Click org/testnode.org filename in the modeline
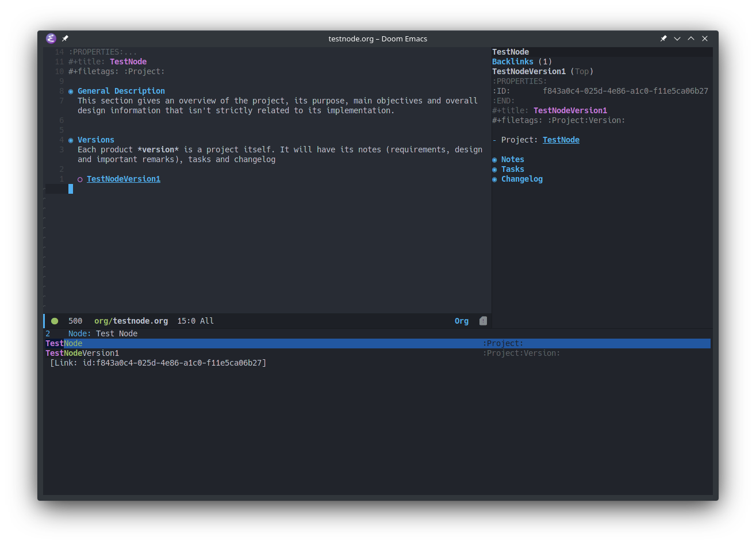The image size is (756, 545). tap(131, 321)
